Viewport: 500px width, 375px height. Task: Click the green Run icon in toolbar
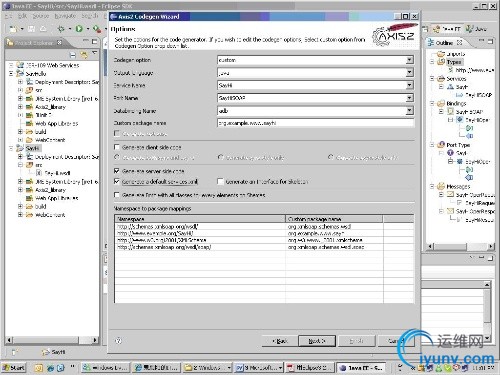(79, 29)
